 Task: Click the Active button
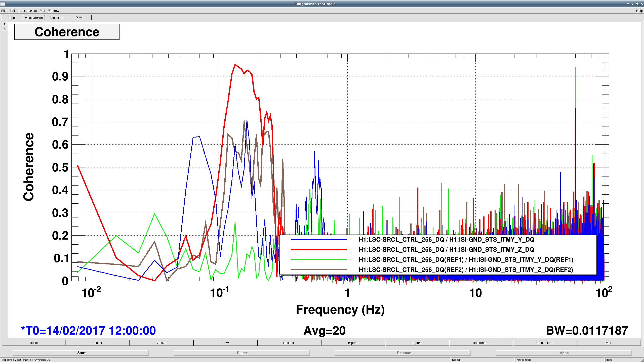tap(162, 343)
